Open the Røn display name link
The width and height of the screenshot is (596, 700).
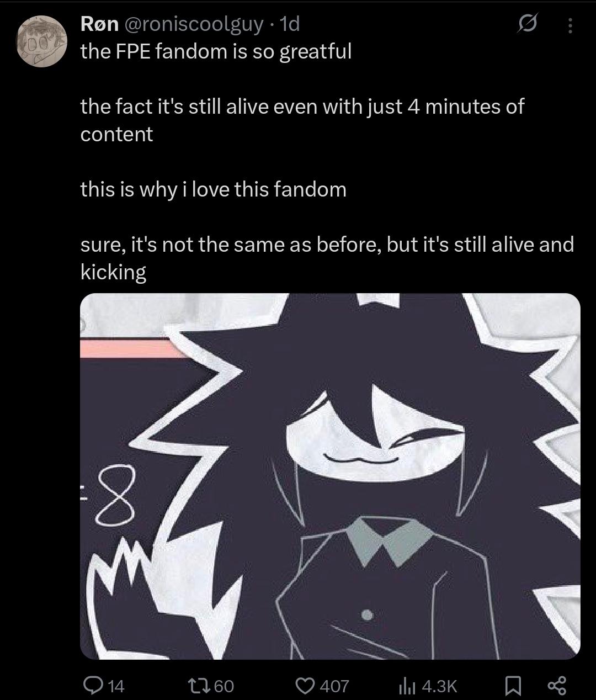click(99, 23)
